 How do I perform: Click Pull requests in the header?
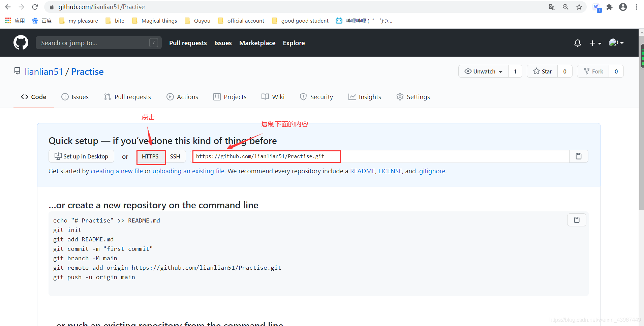coord(188,43)
